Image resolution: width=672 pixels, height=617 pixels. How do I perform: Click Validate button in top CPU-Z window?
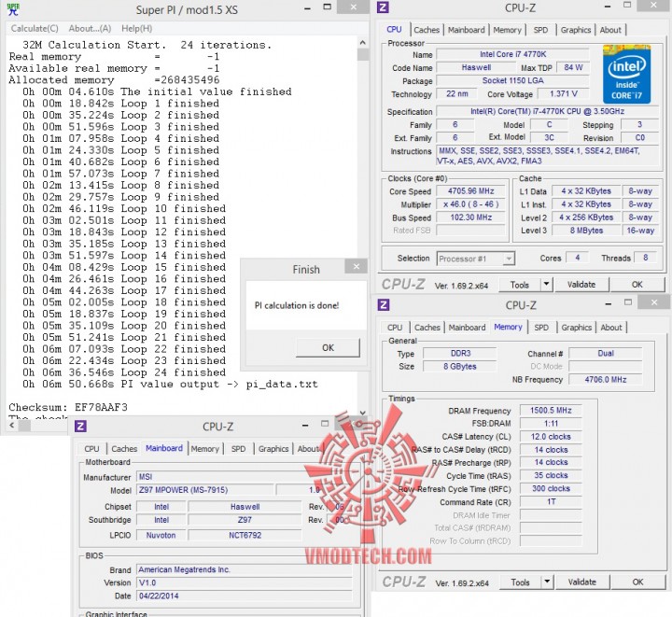coord(581,285)
